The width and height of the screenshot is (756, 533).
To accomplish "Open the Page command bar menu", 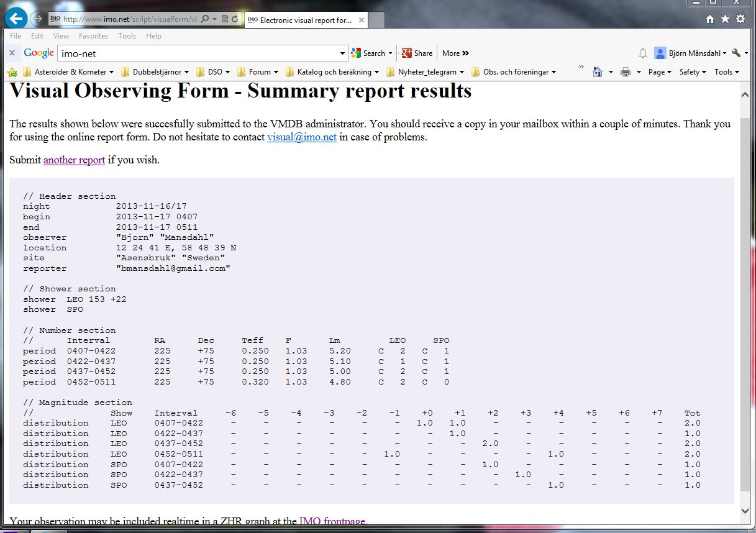I will pyautogui.click(x=660, y=72).
